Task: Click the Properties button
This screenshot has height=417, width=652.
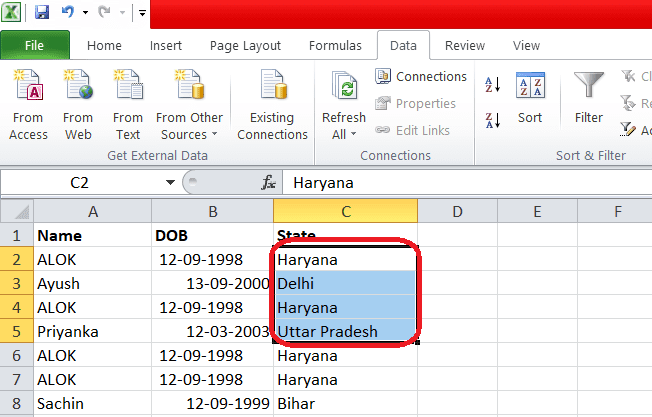Action: click(415, 104)
